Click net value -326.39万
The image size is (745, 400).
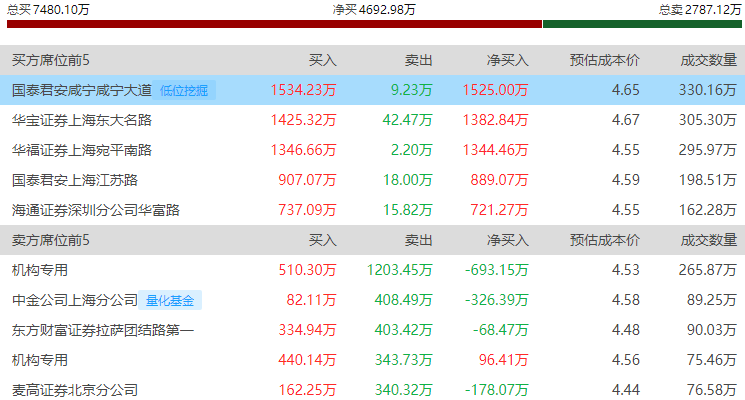click(x=497, y=300)
